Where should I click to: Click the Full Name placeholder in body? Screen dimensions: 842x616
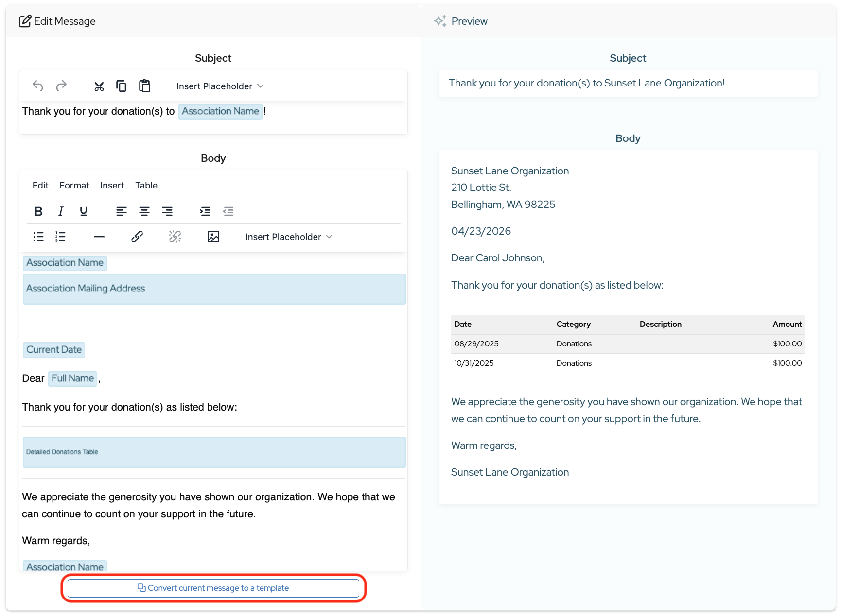pyautogui.click(x=73, y=378)
